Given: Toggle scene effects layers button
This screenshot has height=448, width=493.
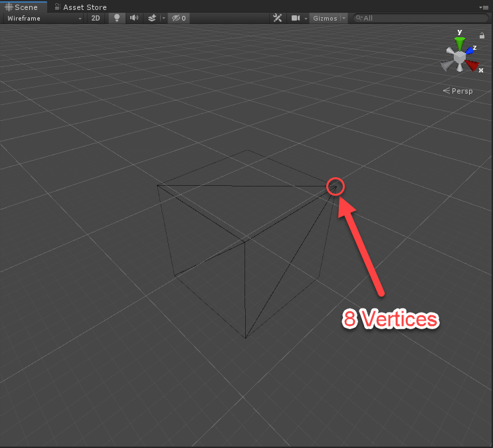Looking at the screenshot, I should pyautogui.click(x=152, y=18).
